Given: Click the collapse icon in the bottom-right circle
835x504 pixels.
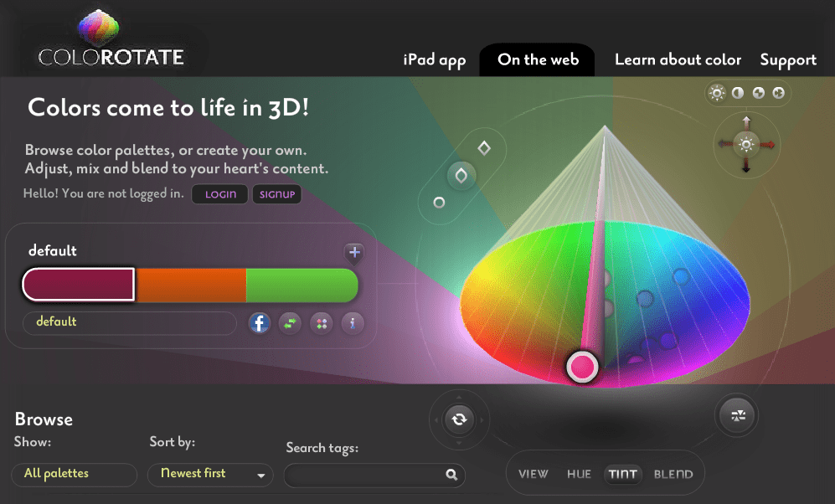Looking at the screenshot, I should [x=736, y=415].
